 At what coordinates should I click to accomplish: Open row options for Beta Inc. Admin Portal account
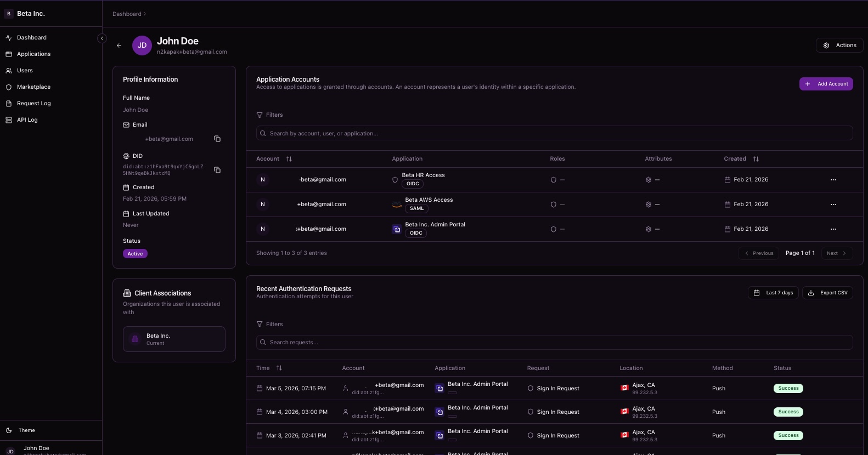coord(833,229)
